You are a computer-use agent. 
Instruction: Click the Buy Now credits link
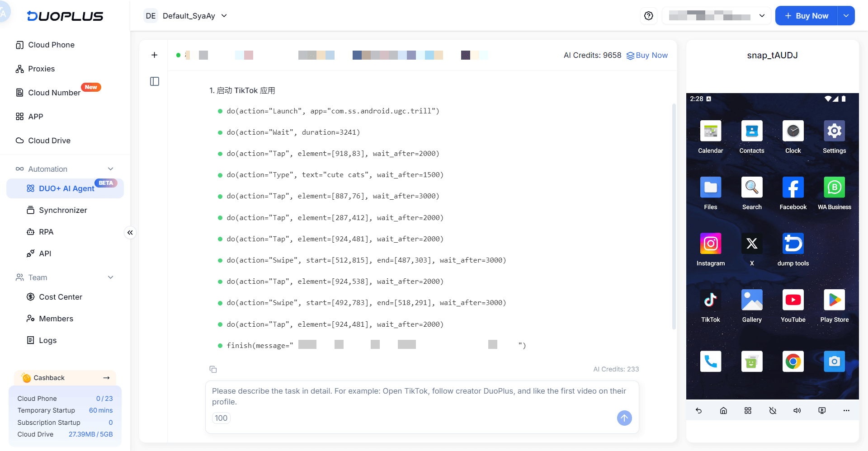pos(647,55)
